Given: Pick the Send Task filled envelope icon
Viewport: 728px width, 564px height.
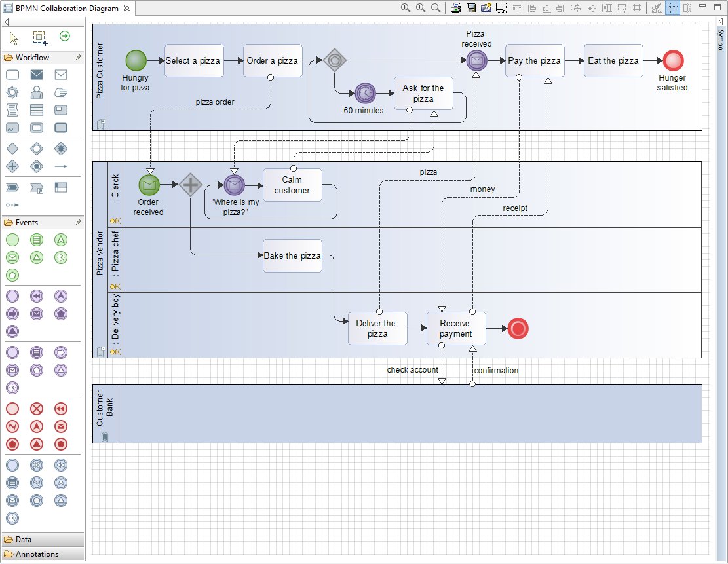Looking at the screenshot, I should [x=37, y=75].
